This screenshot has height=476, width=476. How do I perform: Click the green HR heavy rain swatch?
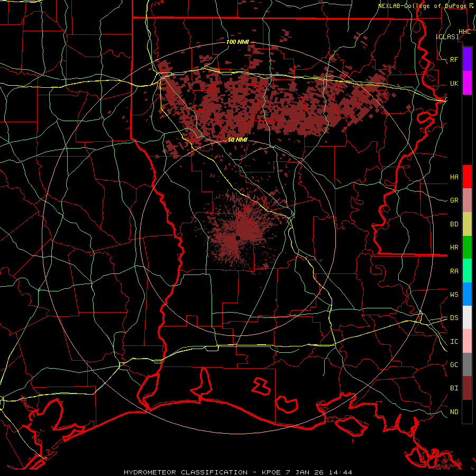point(467,248)
